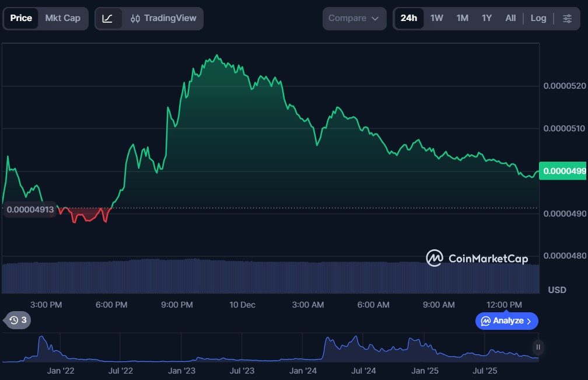Click the mini timeline range slider at Jan '24

[303, 350]
